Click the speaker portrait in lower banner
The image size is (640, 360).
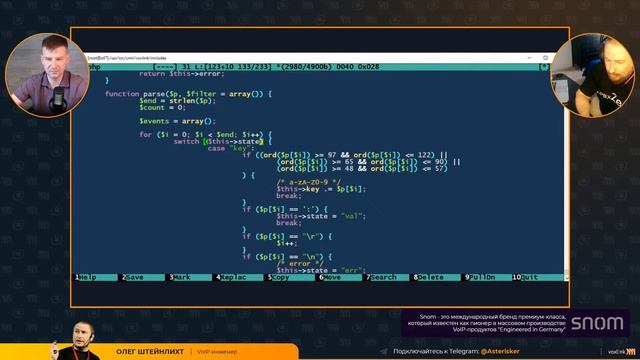pos(78,340)
